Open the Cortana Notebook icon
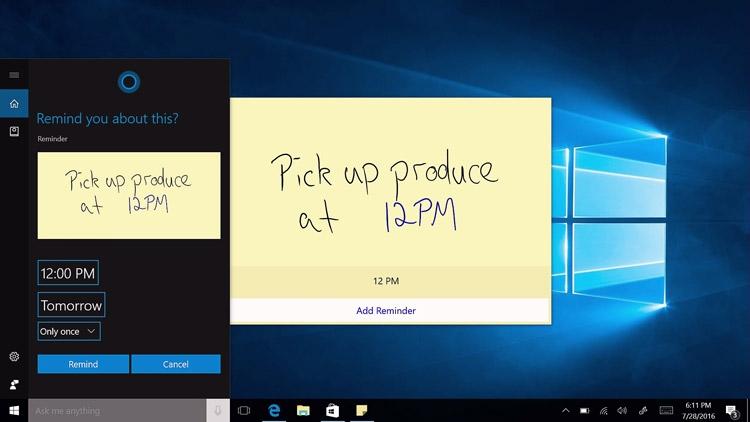Image resolution: width=750 pixels, height=422 pixels. point(14,131)
